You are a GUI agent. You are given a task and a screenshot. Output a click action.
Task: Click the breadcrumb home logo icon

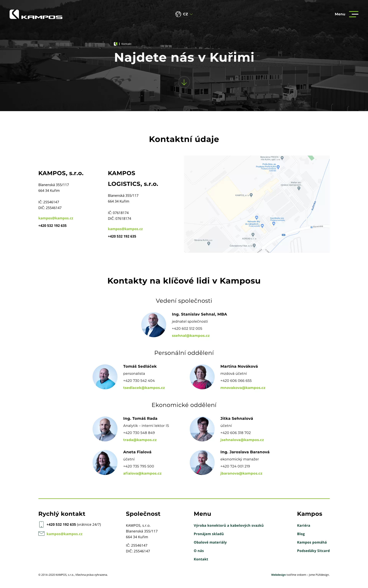tap(116, 44)
